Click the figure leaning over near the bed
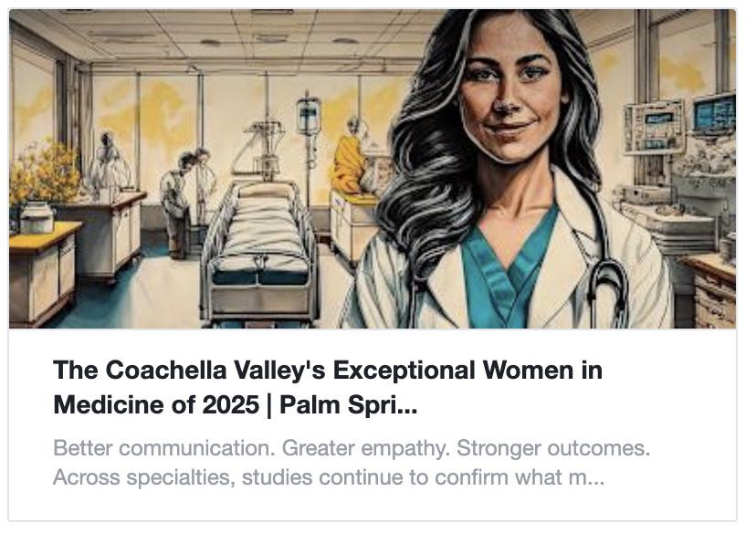756x533 pixels. point(179,196)
